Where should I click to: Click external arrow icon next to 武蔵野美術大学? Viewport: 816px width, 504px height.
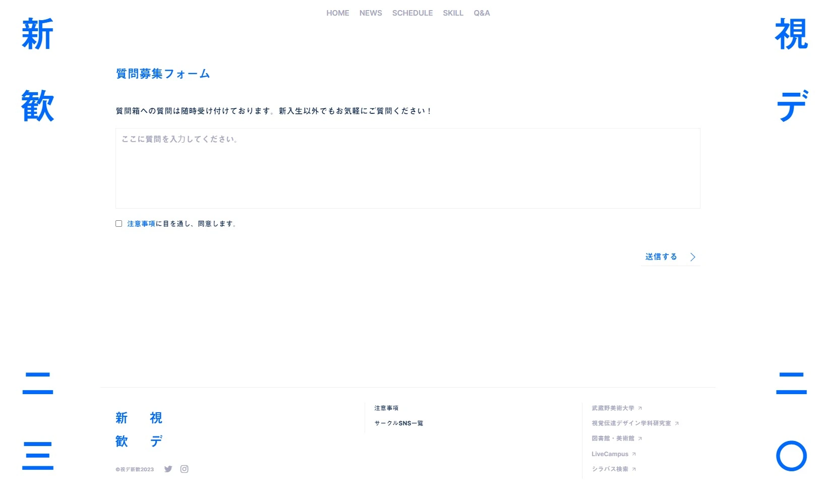tap(640, 408)
